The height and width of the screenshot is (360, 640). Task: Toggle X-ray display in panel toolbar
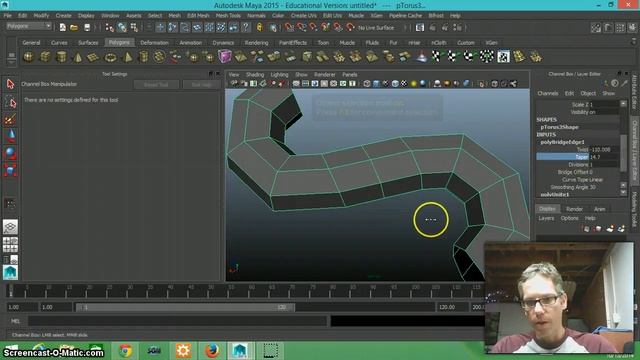[495, 84]
